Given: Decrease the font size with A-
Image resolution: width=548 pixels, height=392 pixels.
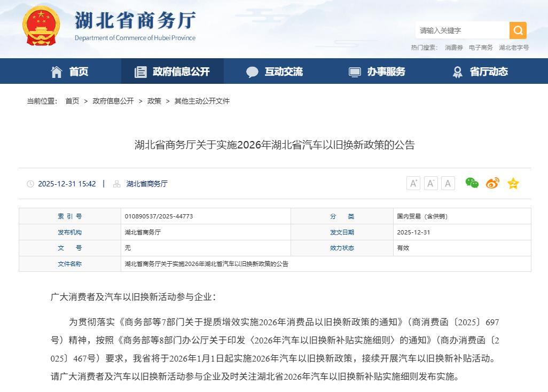Looking at the screenshot, I should 430,183.
